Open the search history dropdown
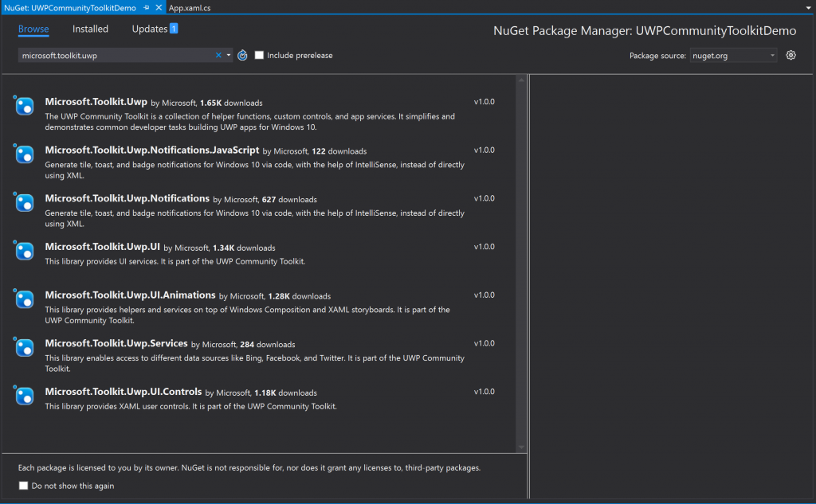This screenshot has height=504, width=816. (229, 55)
